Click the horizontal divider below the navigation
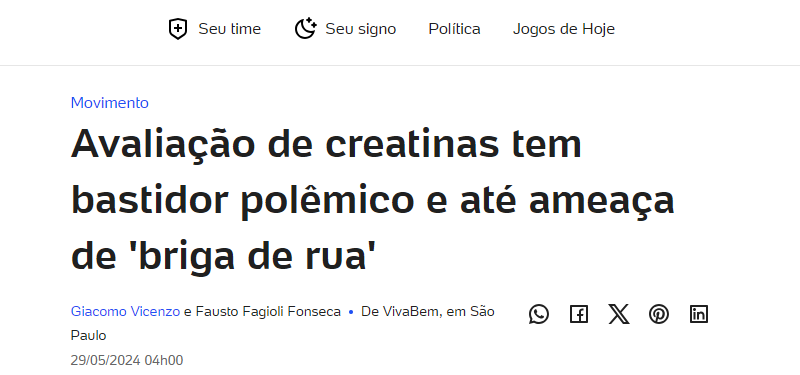This screenshot has width=800, height=375. (x=400, y=65)
